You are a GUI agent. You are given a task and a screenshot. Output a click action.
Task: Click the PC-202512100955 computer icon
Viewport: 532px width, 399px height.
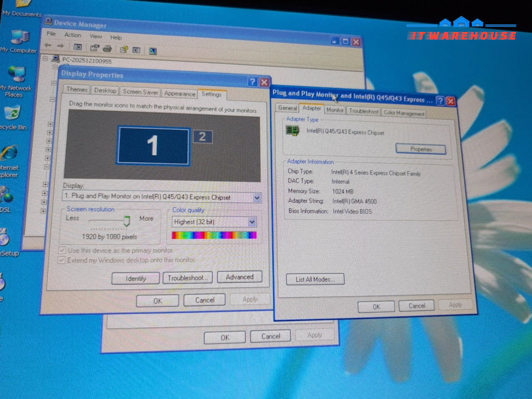(x=56, y=60)
